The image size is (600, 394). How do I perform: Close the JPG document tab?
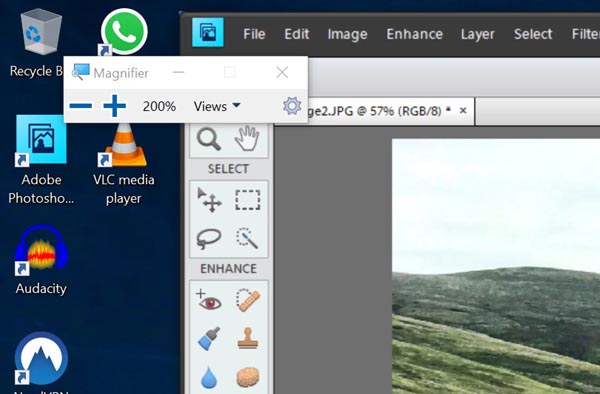point(463,111)
